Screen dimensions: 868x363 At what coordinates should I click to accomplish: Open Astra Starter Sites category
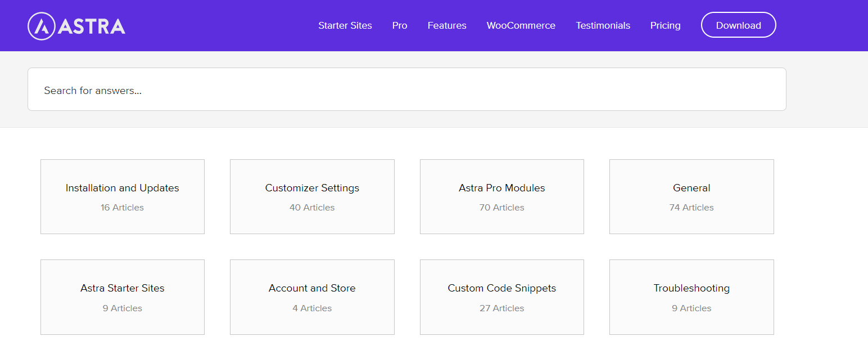coord(123,297)
